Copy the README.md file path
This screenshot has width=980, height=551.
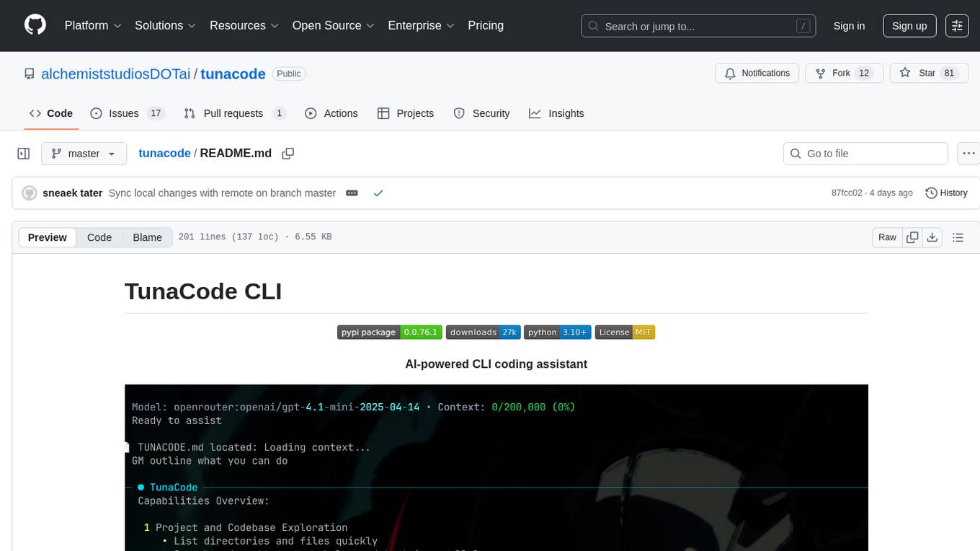(x=288, y=154)
